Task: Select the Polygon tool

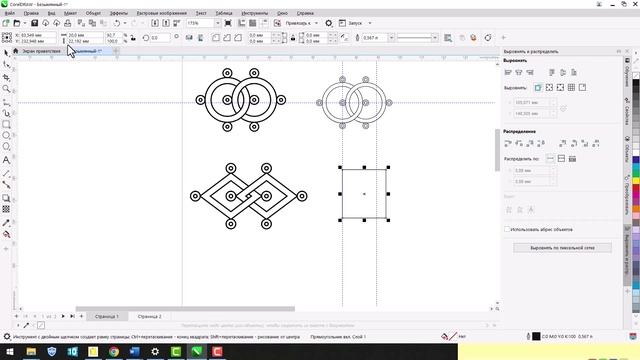Action: pyautogui.click(x=6, y=147)
